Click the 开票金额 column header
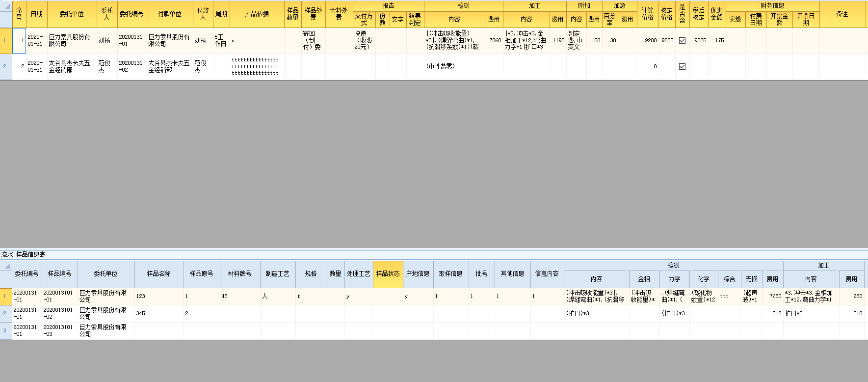 tap(779, 19)
